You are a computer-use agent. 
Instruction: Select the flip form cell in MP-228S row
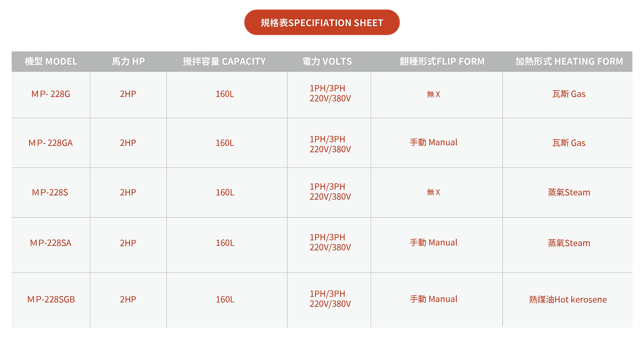(434, 193)
